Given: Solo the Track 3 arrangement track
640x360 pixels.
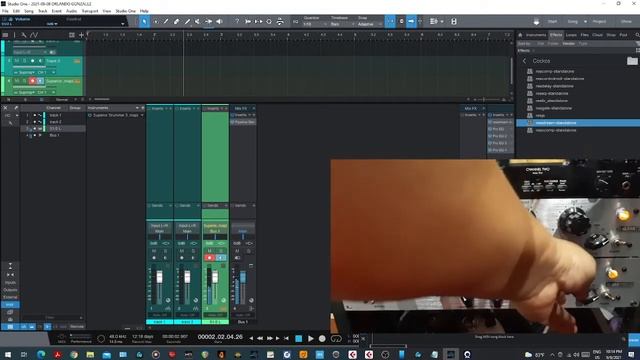Looking at the screenshot, I should pyautogui.click(x=24, y=61).
